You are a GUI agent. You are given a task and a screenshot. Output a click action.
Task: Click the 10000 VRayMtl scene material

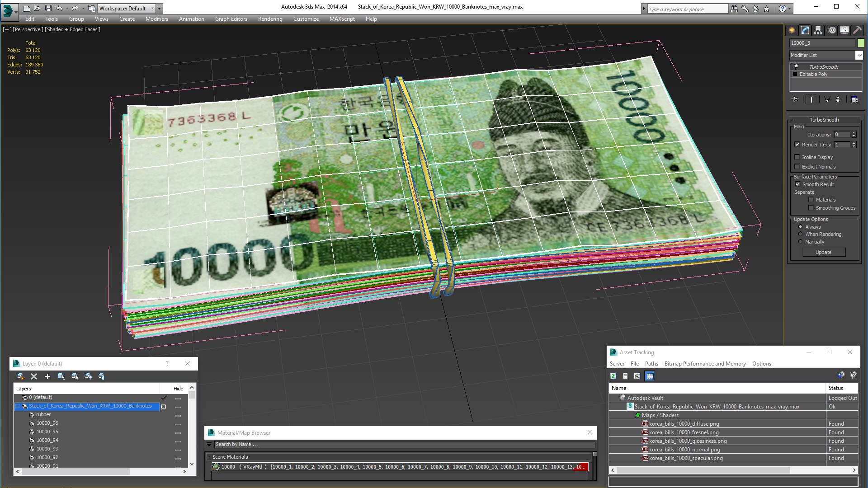coord(400,467)
